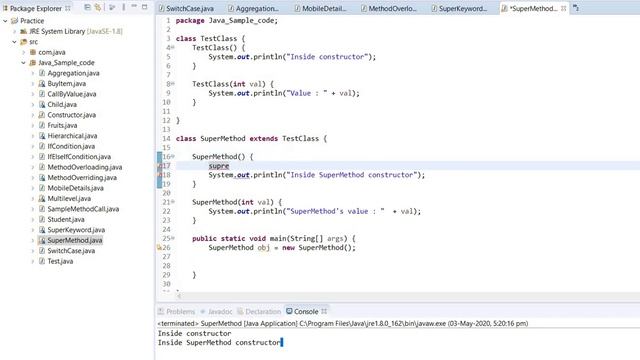Viewport: 640px width, 360px height.
Task: Expand Fruits.java tree node
Action: tap(33, 125)
